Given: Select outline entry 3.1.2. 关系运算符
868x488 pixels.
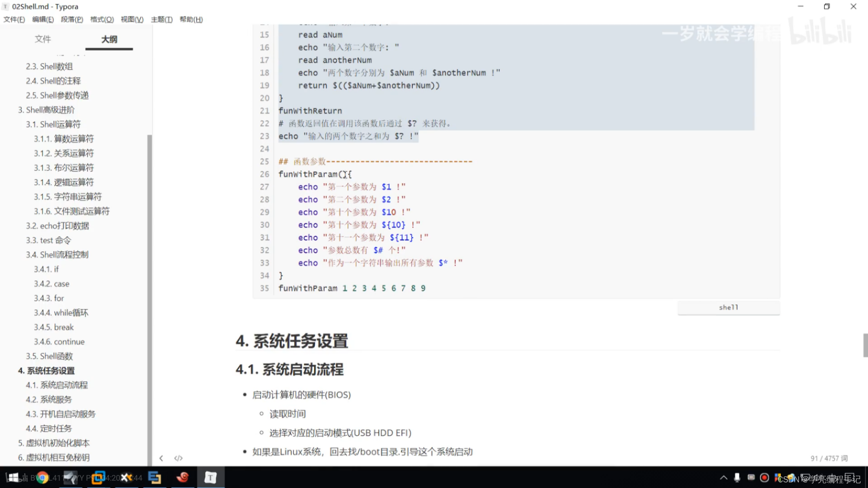Looking at the screenshot, I should coord(64,153).
